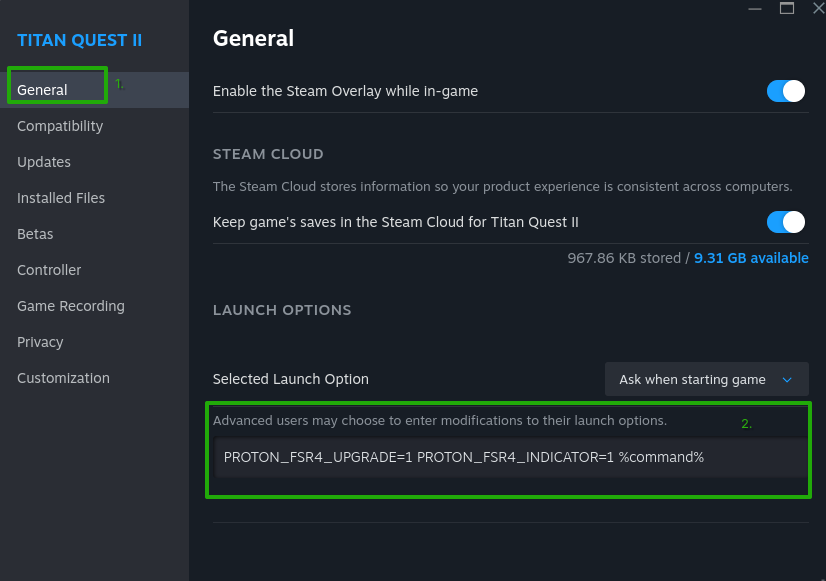Minimize the properties window
Viewport: 826px width, 581px height.
pos(753,8)
